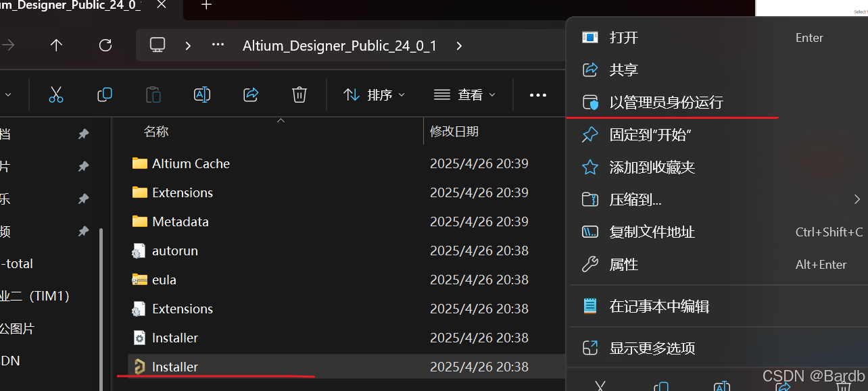Expand chevron after This PC icon

click(x=188, y=45)
